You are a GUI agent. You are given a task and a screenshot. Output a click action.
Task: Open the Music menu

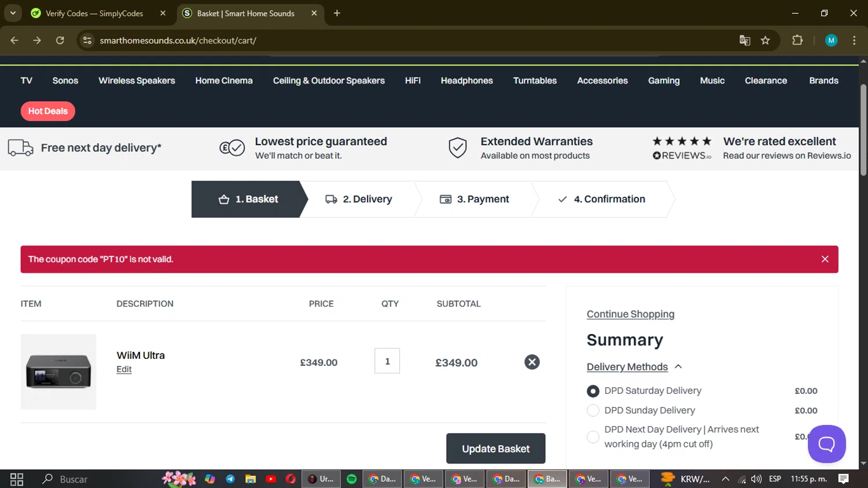point(712,80)
